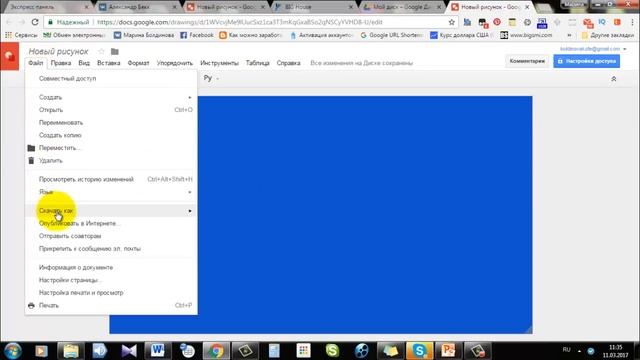
Task: Open the Facebook bookmark
Action: click(197, 35)
